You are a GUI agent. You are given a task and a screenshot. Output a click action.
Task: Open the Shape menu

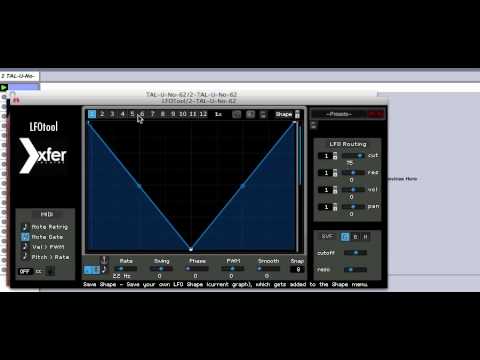click(x=284, y=114)
